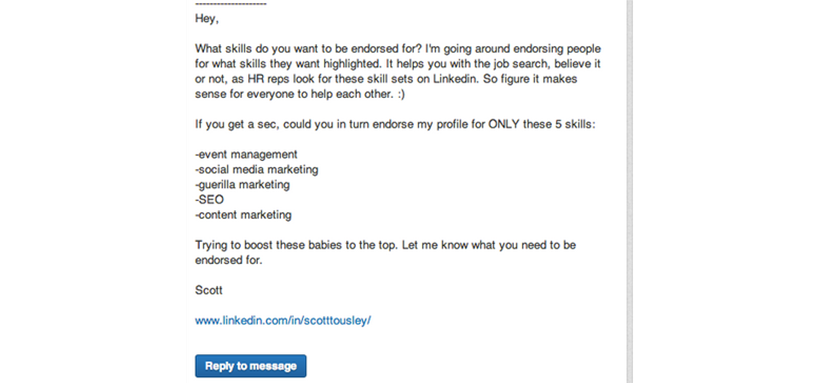The width and height of the screenshot is (820, 383).
Task: Click the "-guerilla marketing" skill line
Action: pyautogui.click(x=243, y=185)
